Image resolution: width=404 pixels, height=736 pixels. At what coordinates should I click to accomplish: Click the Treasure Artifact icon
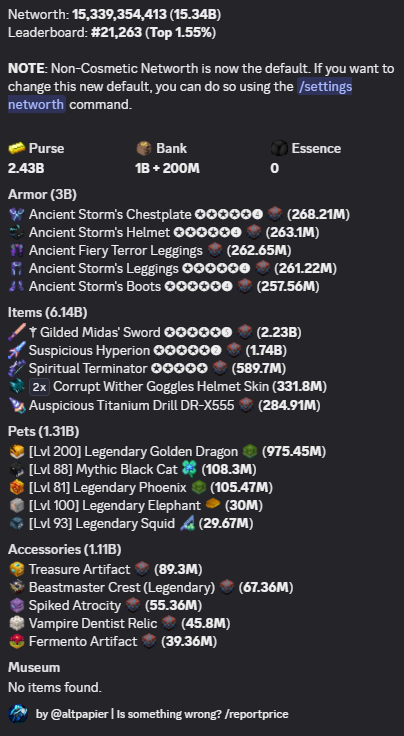(x=17, y=569)
